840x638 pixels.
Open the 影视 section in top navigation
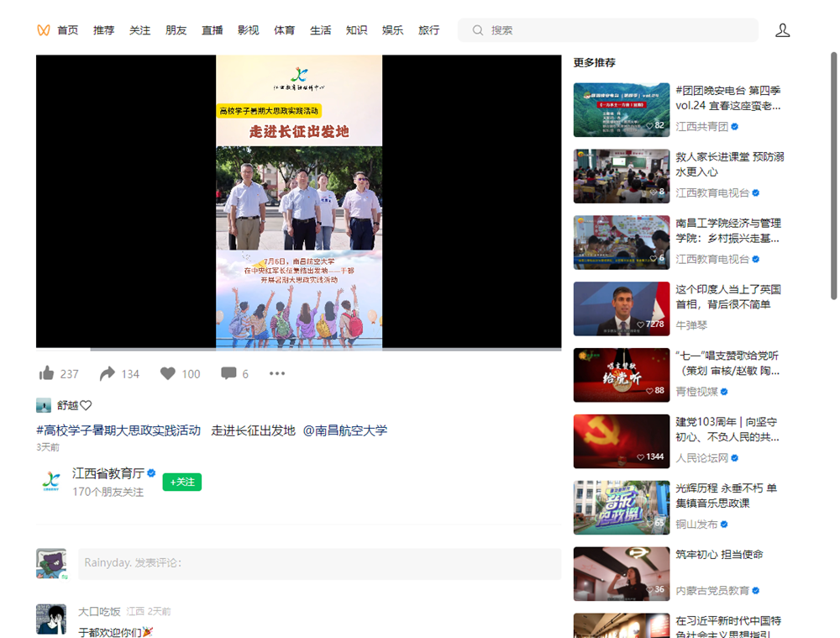coord(249,29)
